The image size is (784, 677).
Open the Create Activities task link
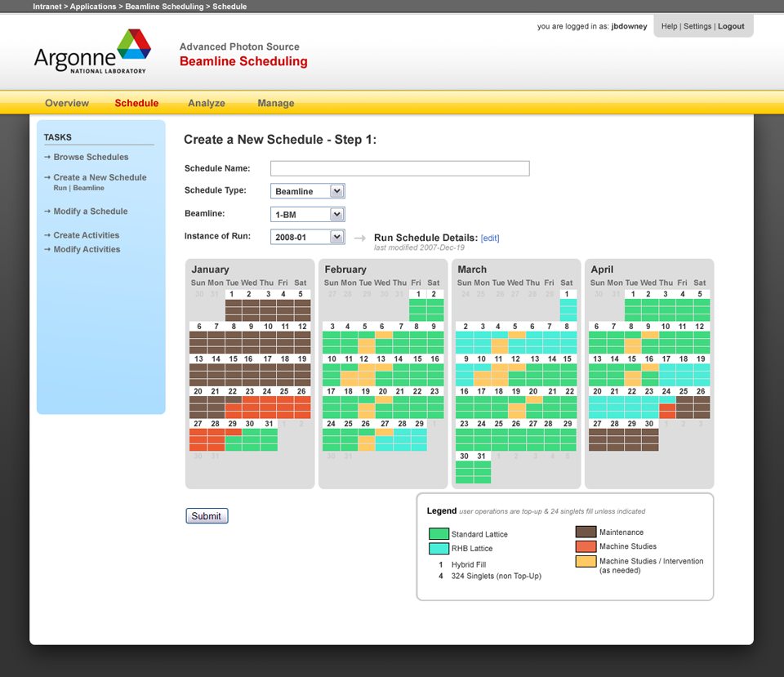click(87, 235)
